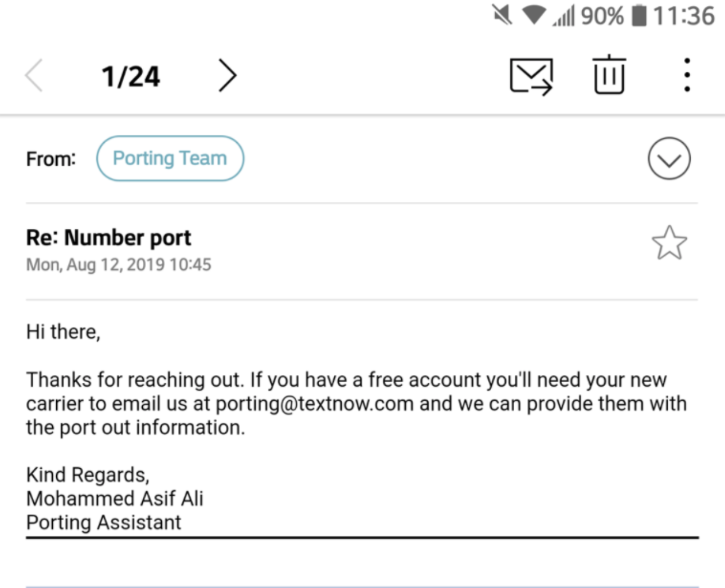The image size is (725, 588).
Task: Tap the Porting Team sender chip
Action: click(170, 159)
